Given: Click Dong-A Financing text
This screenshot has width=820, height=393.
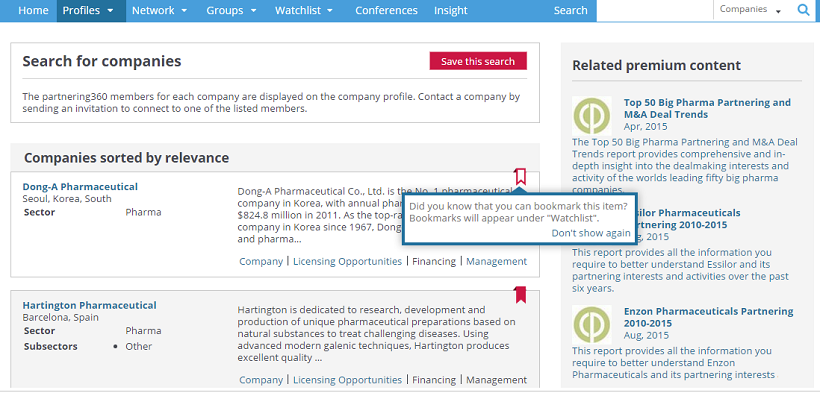Looking at the screenshot, I should point(434,261).
